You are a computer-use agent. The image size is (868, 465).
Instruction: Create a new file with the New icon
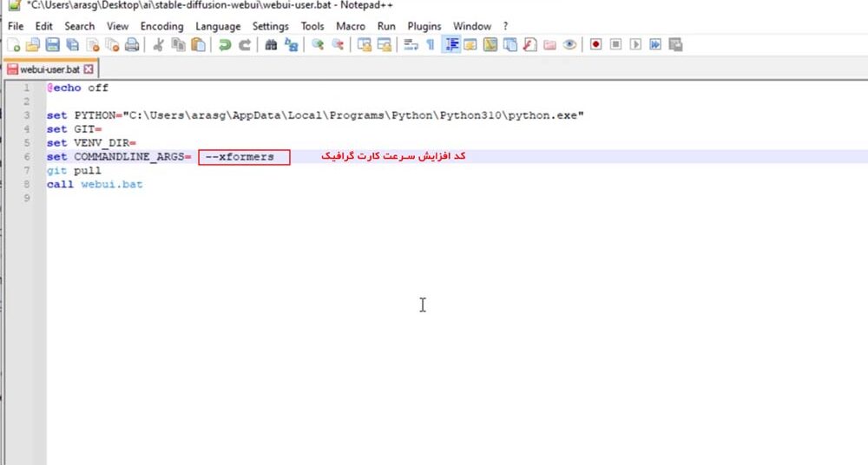pos(13,45)
